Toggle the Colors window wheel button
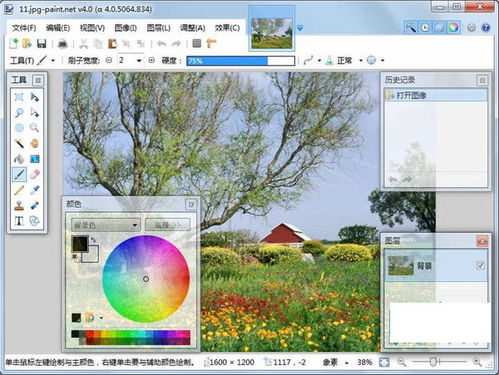 pos(453,27)
